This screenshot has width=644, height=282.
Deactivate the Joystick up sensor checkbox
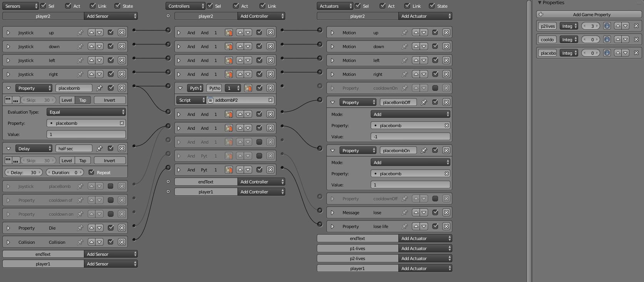click(x=110, y=33)
